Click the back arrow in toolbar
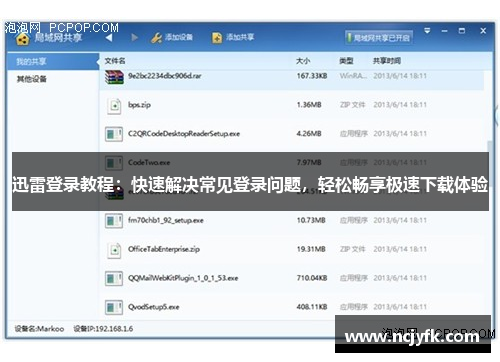This screenshot has width=500, height=362. coord(109,37)
